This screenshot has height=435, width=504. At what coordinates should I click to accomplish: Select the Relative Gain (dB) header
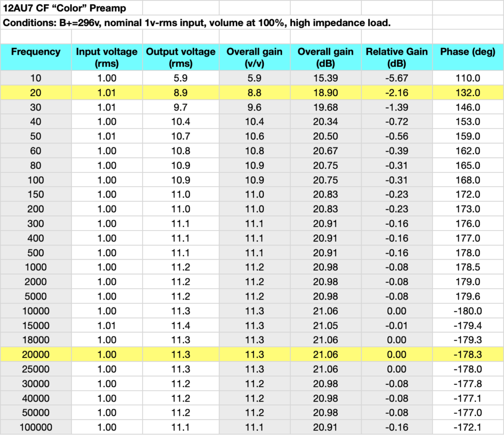397,57
